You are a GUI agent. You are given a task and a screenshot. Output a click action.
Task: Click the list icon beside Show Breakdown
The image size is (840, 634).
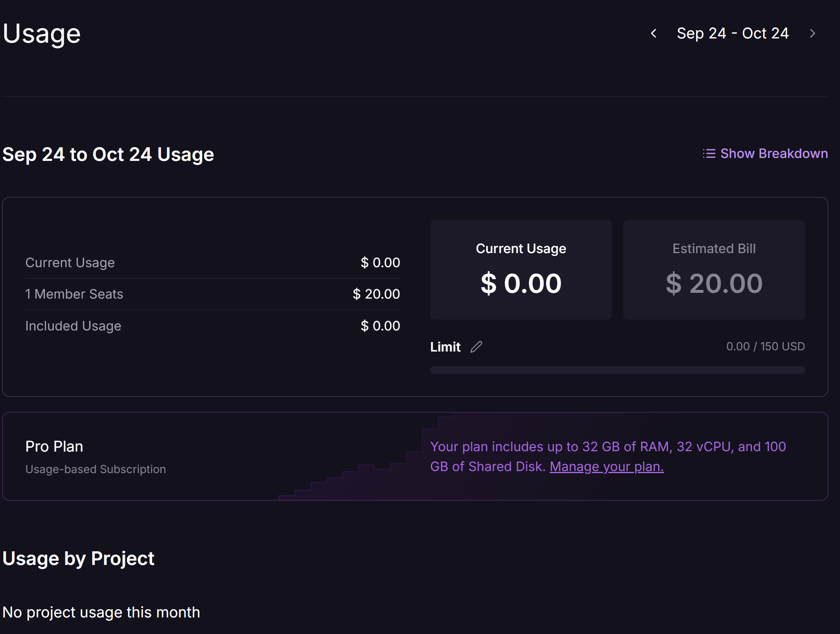pos(709,153)
